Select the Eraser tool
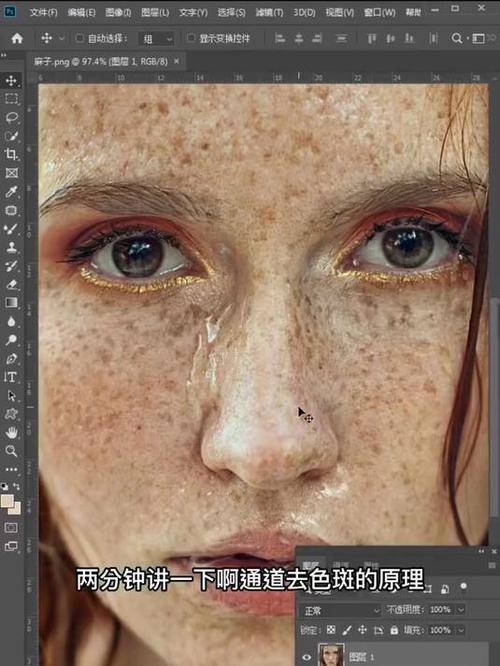The height and width of the screenshot is (666, 500). point(11,284)
